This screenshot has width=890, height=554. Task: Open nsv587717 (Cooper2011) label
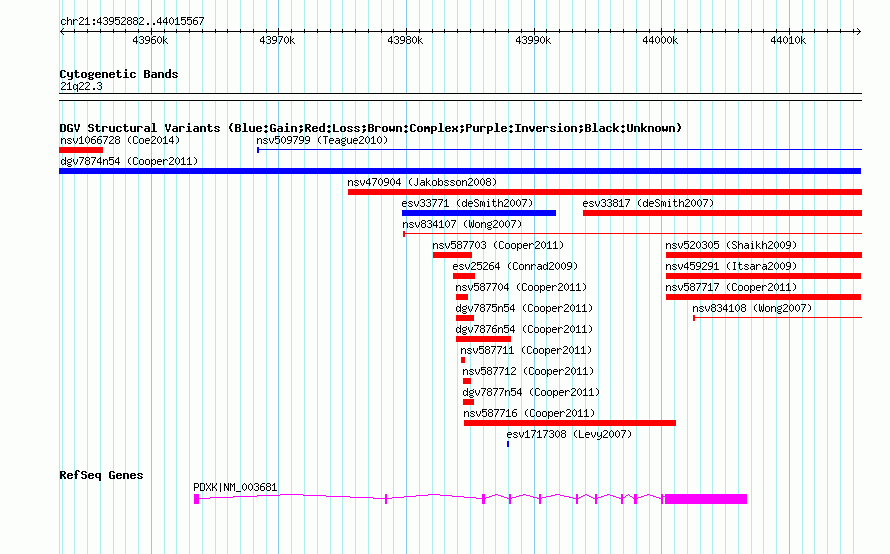tap(731, 287)
